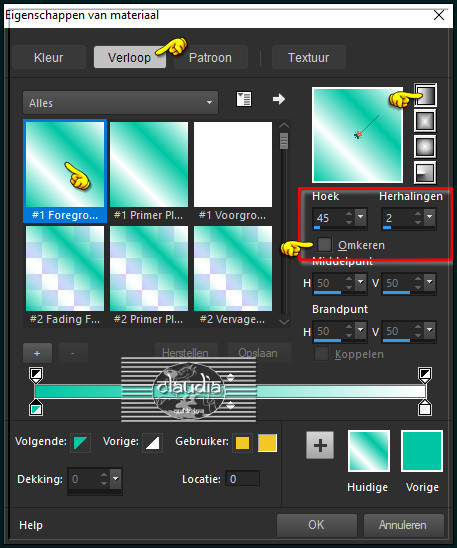The width and height of the screenshot is (457, 548).
Task: Click the Herhalingen input field
Action: point(398,218)
